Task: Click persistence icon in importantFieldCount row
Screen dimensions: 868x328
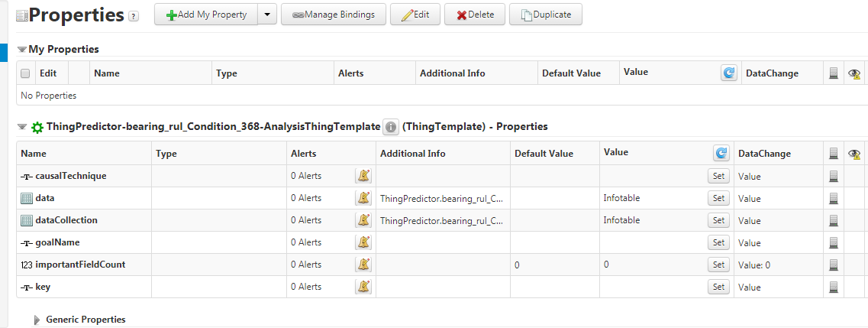Action: (x=834, y=265)
